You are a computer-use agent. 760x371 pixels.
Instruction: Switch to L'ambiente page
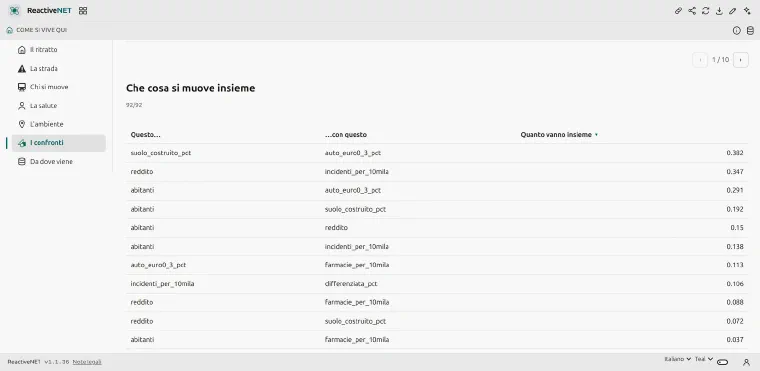[59, 124]
